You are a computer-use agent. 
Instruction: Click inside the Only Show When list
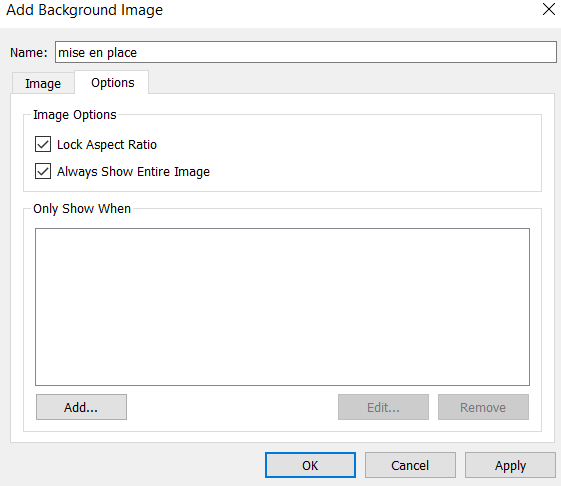(282, 307)
